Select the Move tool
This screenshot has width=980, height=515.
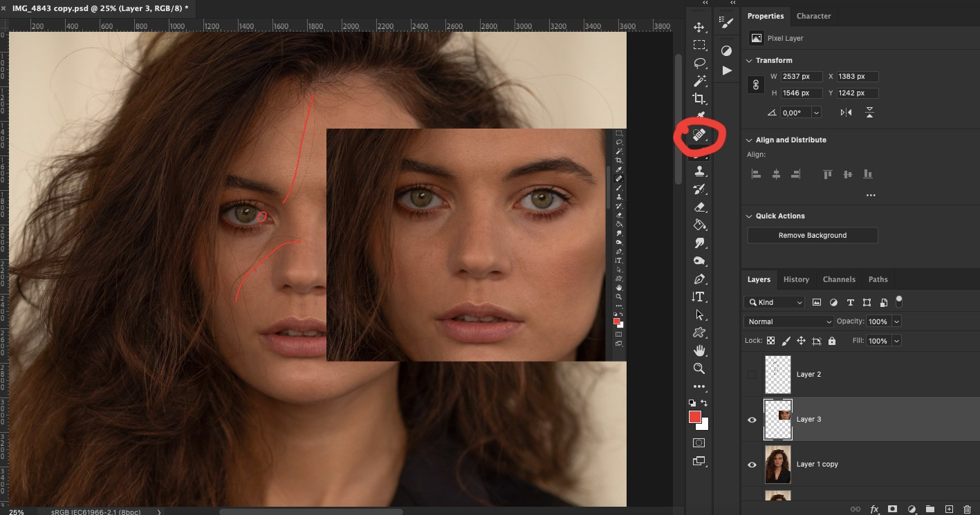(x=699, y=28)
